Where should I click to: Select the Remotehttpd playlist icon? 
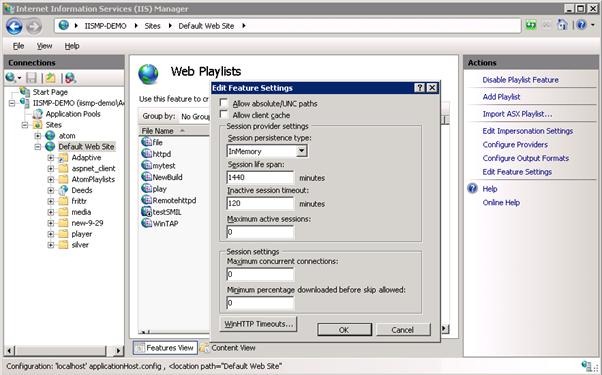click(x=146, y=200)
